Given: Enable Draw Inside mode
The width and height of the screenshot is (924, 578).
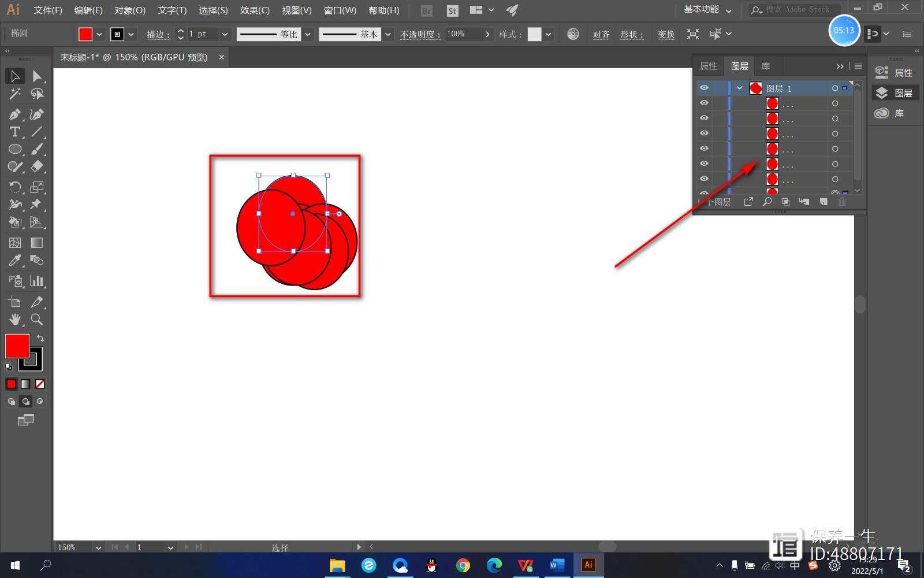Looking at the screenshot, I should pyautogui.click(x=40, y=401).
